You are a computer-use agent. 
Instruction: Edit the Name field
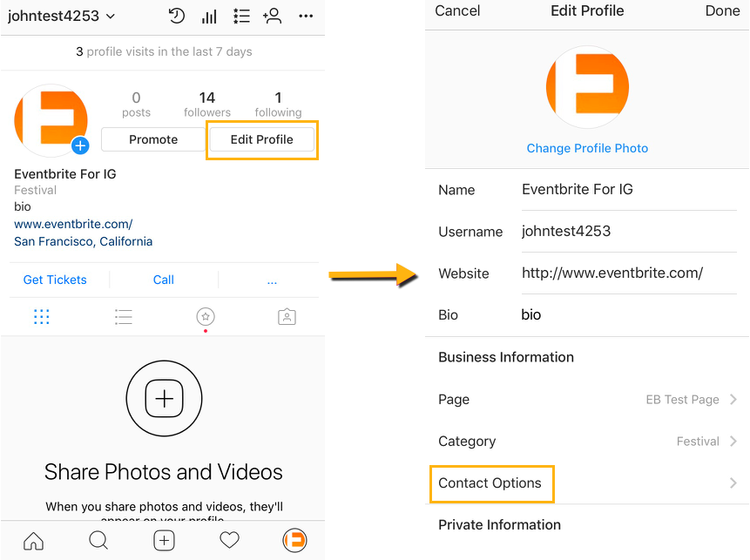(629, 189)
